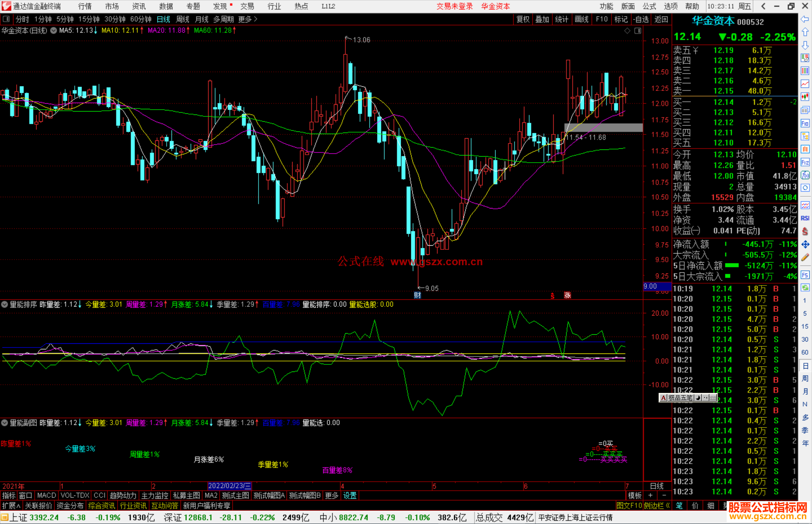Toggle the 华金资本(日线) MA indicator circle button

(53, 30)
